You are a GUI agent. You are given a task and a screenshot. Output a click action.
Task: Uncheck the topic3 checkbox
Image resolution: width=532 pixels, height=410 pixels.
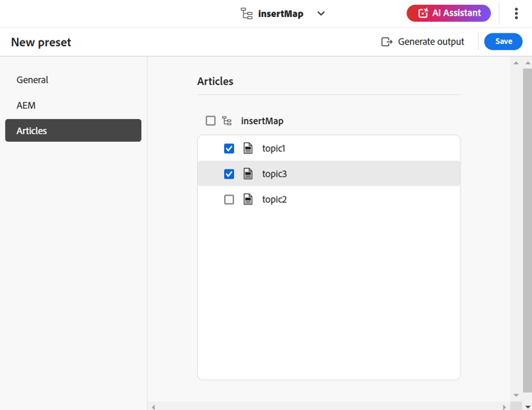click(229, 174)
